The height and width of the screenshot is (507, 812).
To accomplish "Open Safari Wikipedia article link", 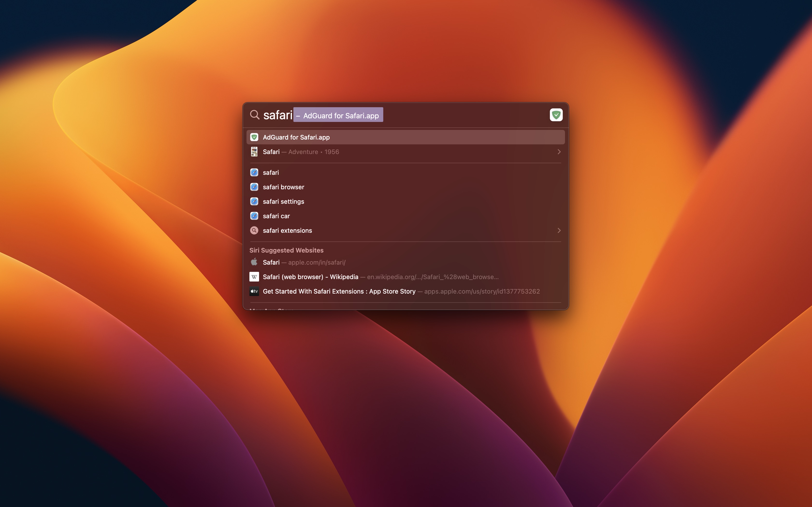I will 310,277.
